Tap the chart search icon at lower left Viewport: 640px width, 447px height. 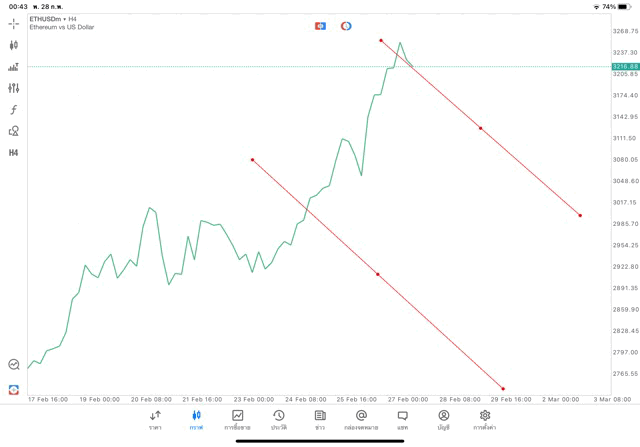(x=14, y=365)
